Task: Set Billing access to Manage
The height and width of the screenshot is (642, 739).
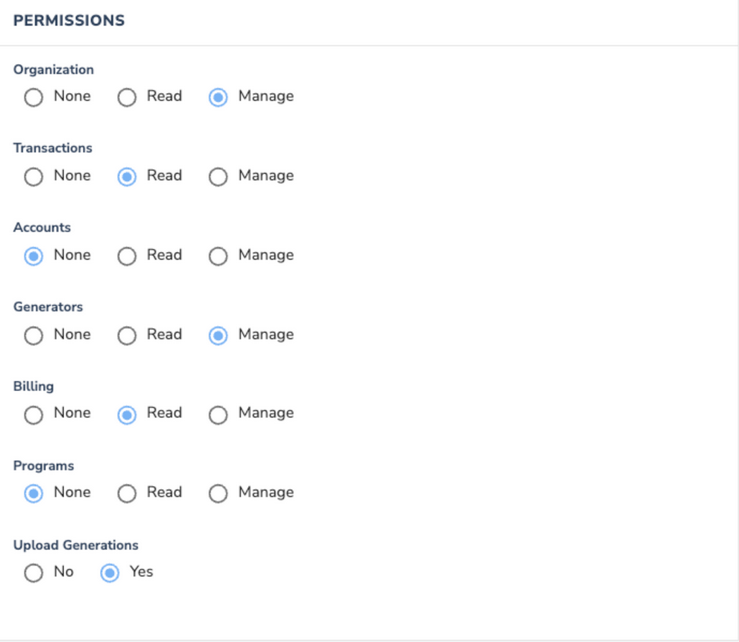Action: 218,415
